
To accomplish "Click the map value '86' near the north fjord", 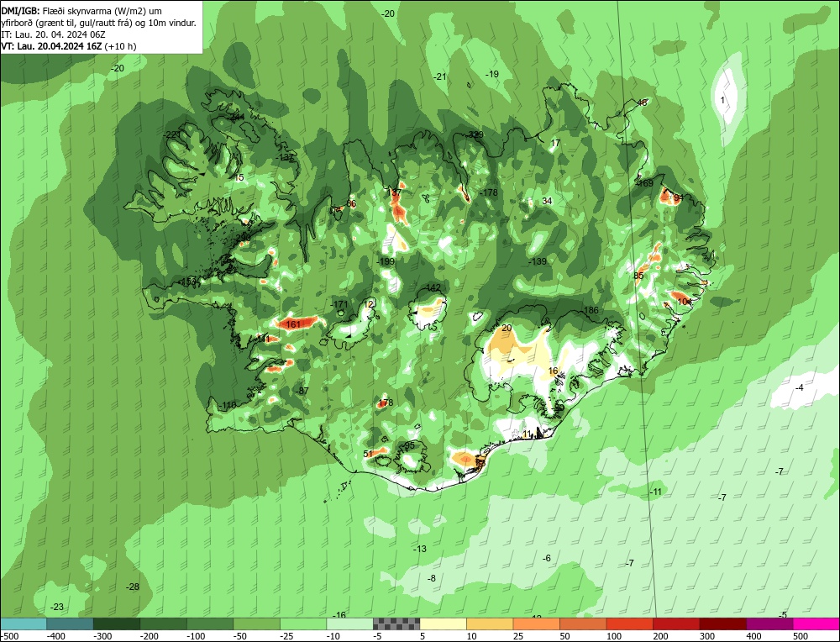I will (x=351, y=203).
